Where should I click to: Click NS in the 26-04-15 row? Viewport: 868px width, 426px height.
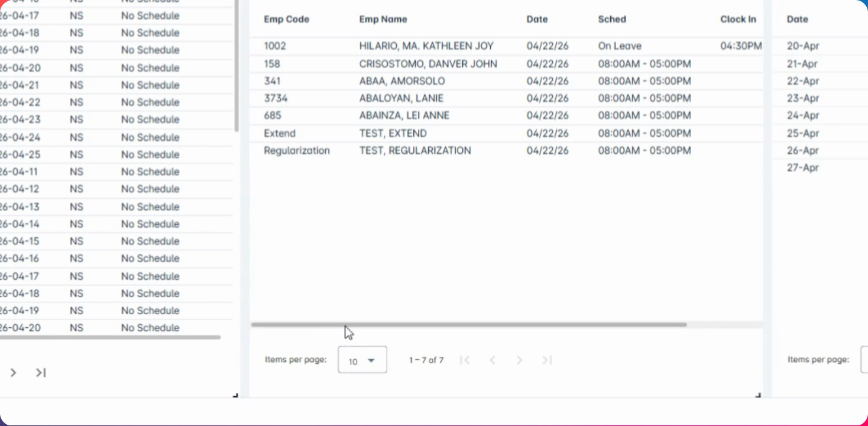[76, 241]
